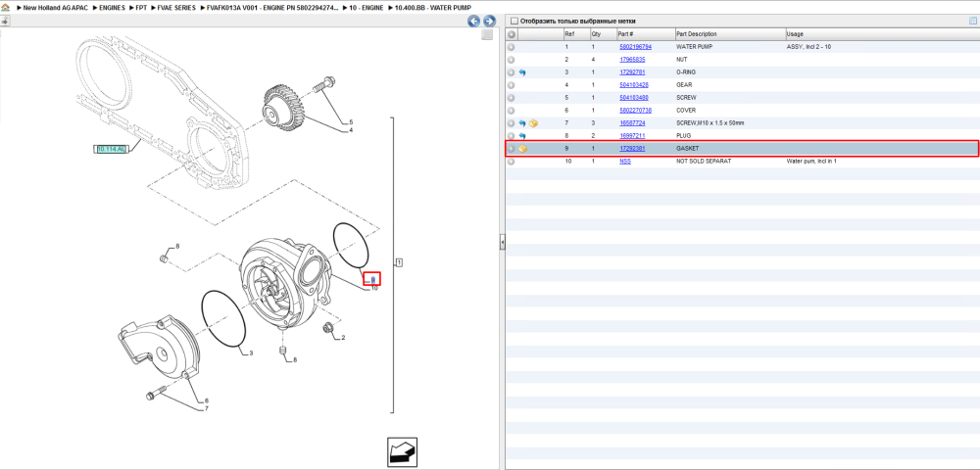Screen dimensions: 980x470
Task: Add GEAR row via its circle icon
Action: tap(511, 85)
